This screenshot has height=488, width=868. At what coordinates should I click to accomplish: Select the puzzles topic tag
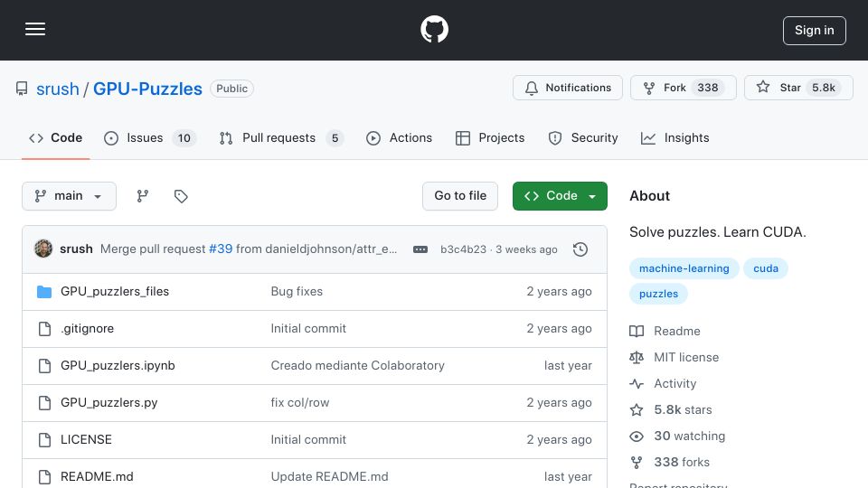coord(658,294)
